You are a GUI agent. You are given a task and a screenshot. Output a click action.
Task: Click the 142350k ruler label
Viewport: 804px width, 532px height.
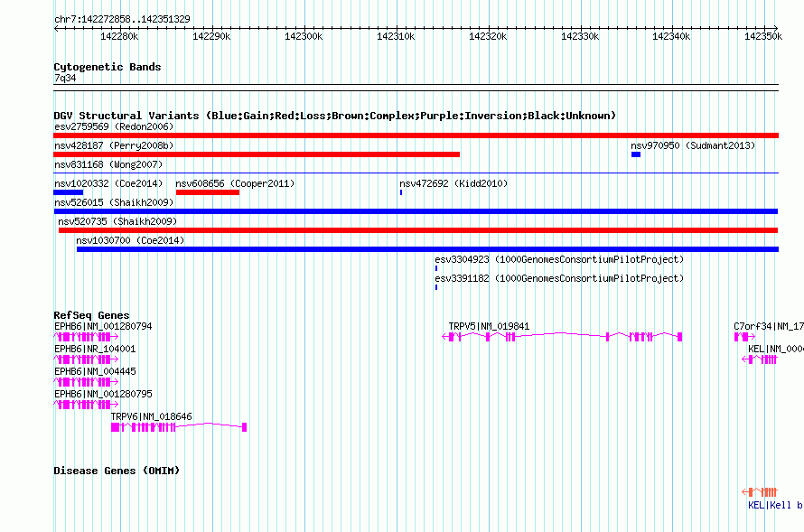763,36
